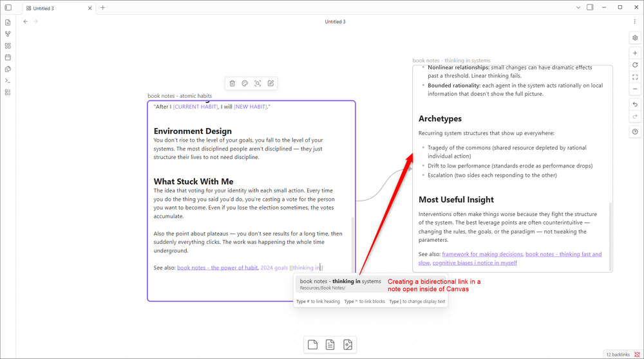This screenshot has width=644, height=359.
Task: Set color of selected card
Action: pos(245,83)
